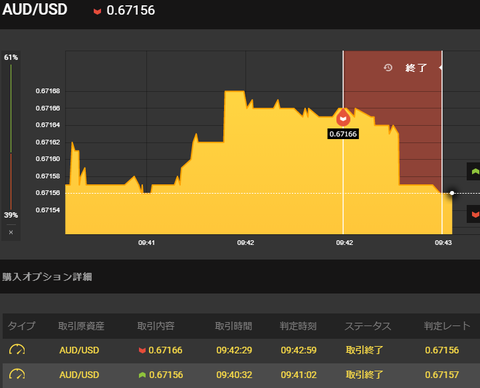This screenshot has height=388, width=480.
Task: Click the ステータス column header
Action: [x=368, y=326]
